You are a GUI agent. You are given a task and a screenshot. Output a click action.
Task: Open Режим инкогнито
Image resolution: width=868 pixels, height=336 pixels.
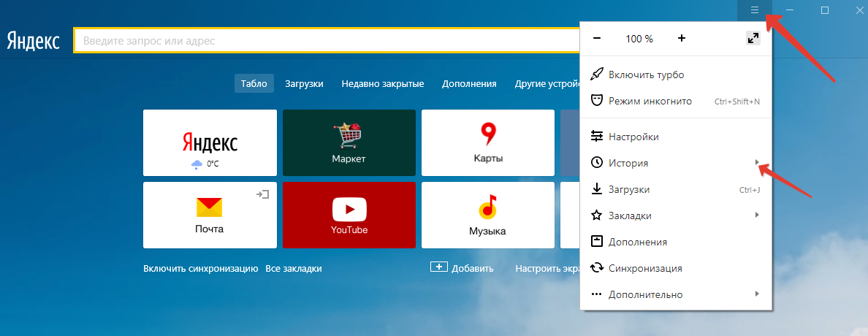(x=675, y=102)
